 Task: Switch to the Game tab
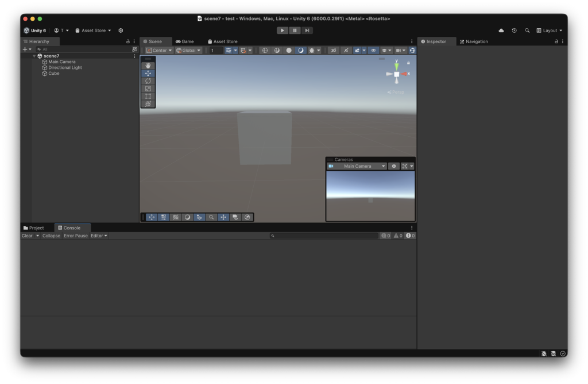(x=185, y=41)
